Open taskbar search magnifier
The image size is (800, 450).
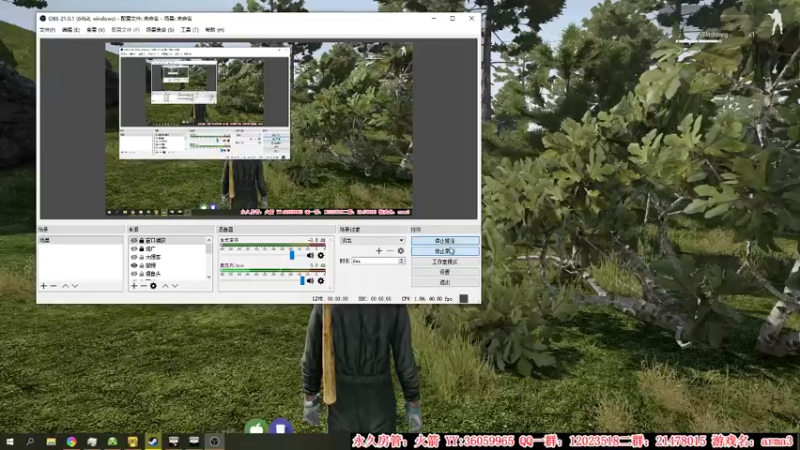click(30, 441)
